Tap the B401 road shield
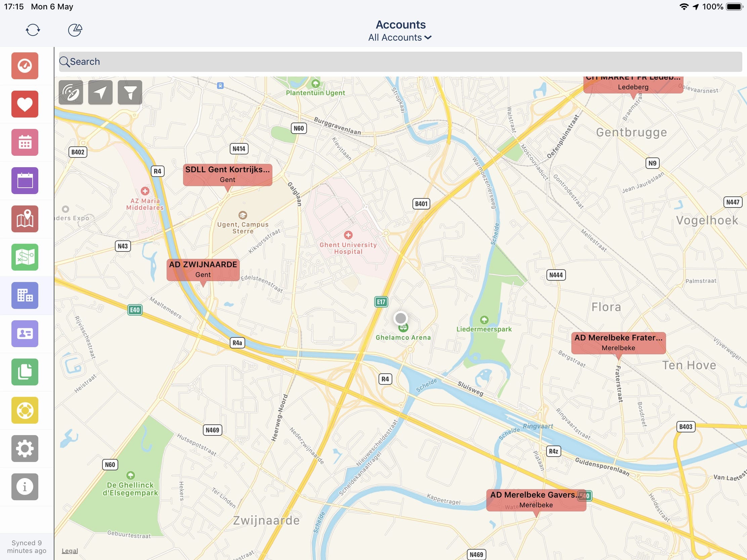The height and width of the screenshot is (560, 747). pyautogui.click(x=421, y=203)
